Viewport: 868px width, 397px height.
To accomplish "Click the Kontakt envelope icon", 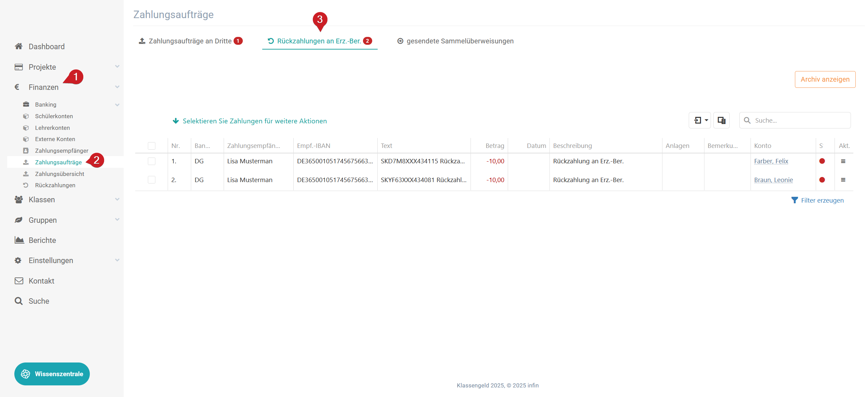I will click(x=19, y=281).
